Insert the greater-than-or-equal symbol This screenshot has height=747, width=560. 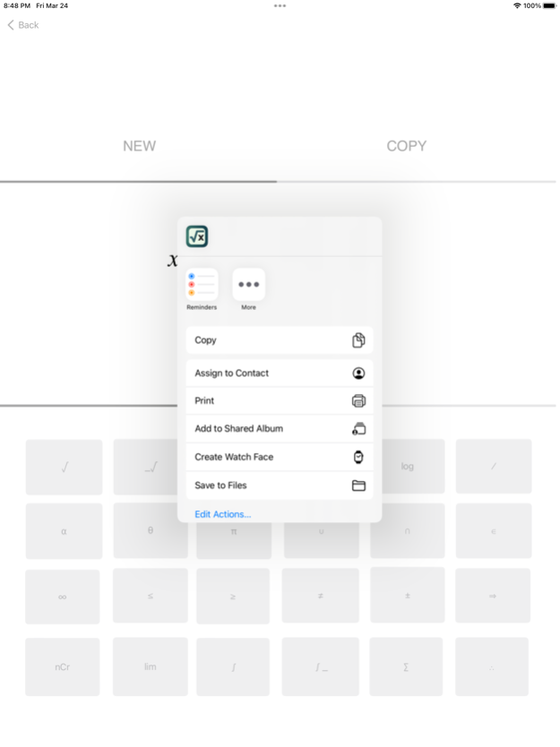(233, 596)
